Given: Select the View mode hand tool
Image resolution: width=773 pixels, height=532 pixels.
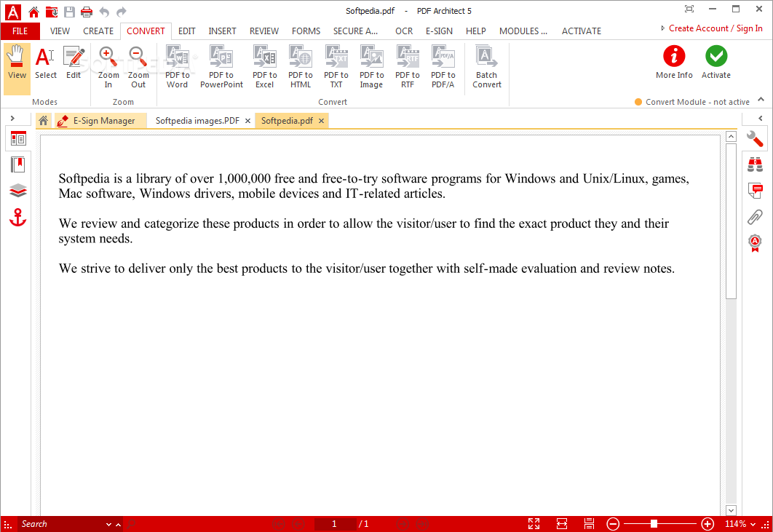Looking at the screenshot, I should pyautogui.click(x=17, y=68).
